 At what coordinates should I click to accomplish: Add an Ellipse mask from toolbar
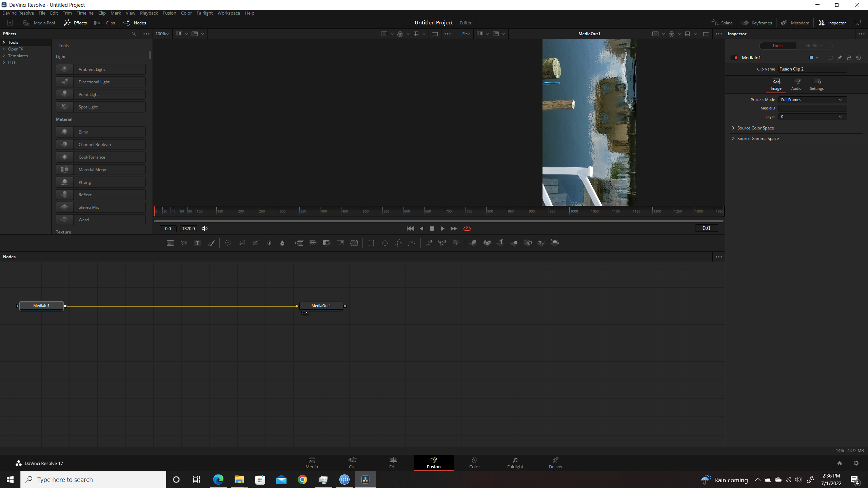tap(385, 243)
